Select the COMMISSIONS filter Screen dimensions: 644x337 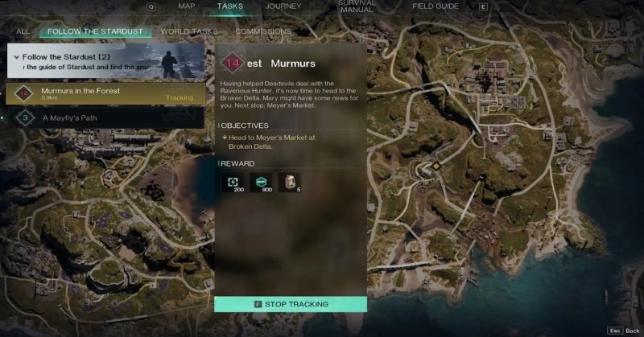click(x=263, y=31)
